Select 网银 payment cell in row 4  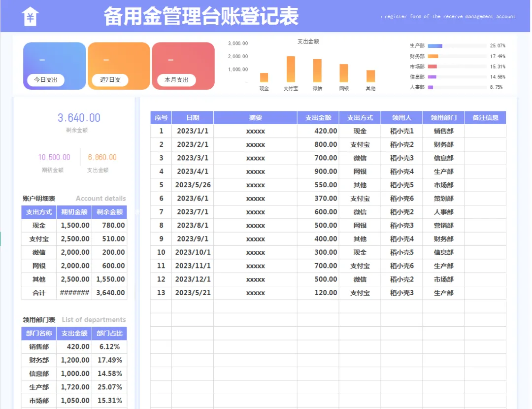360,171
